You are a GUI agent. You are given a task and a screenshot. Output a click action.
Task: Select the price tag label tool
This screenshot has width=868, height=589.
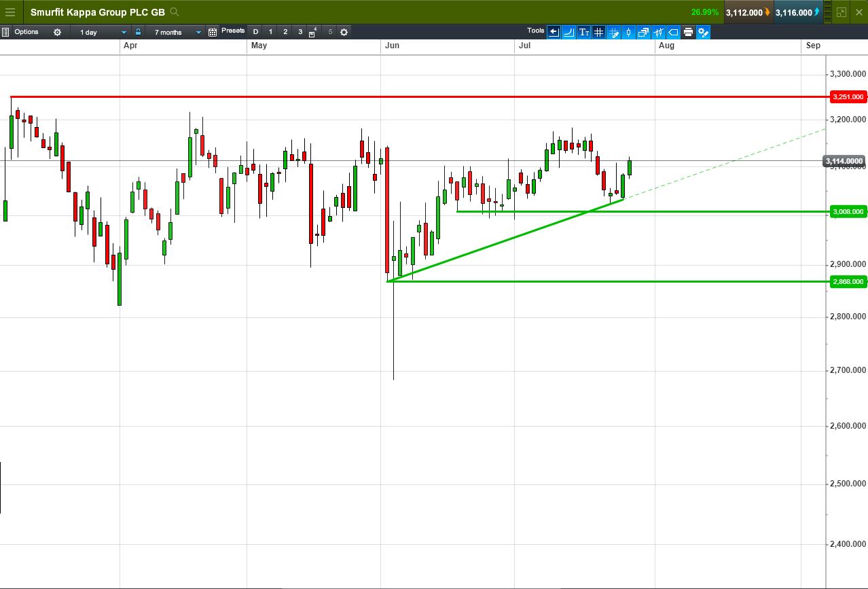(673, 32)
